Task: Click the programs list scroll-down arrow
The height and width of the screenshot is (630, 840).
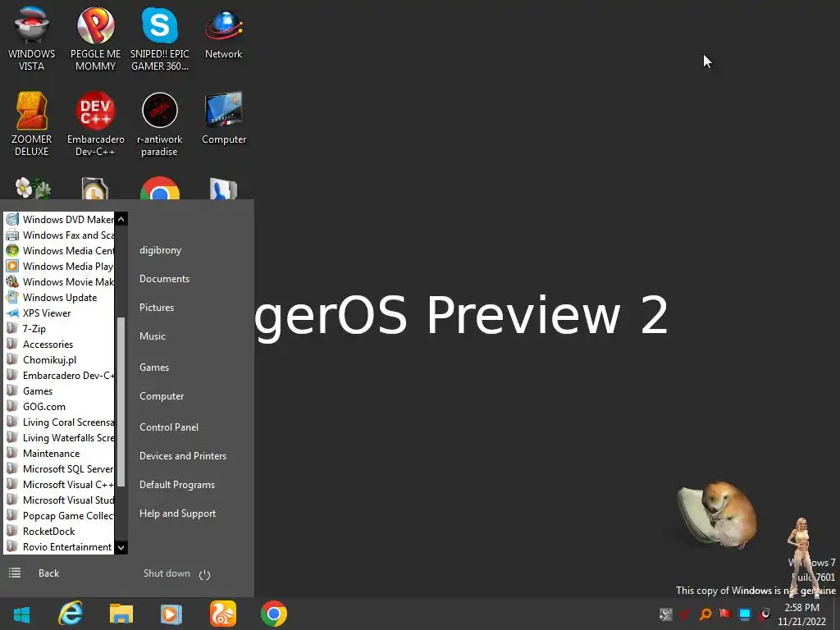Action: point(121,547)
